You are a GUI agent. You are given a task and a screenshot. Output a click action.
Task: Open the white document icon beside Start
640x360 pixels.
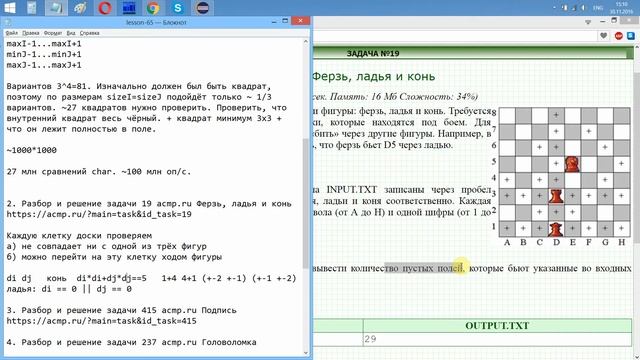(31, 8)
